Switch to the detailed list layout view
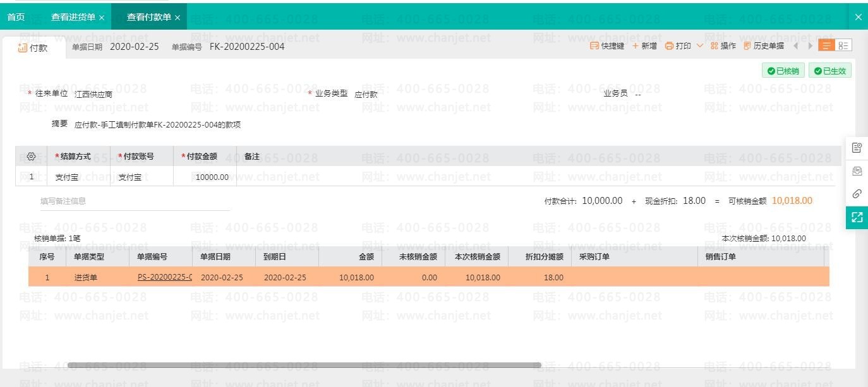Image resolution: width=868 pixels, height=387 pixels. point(843,45)
